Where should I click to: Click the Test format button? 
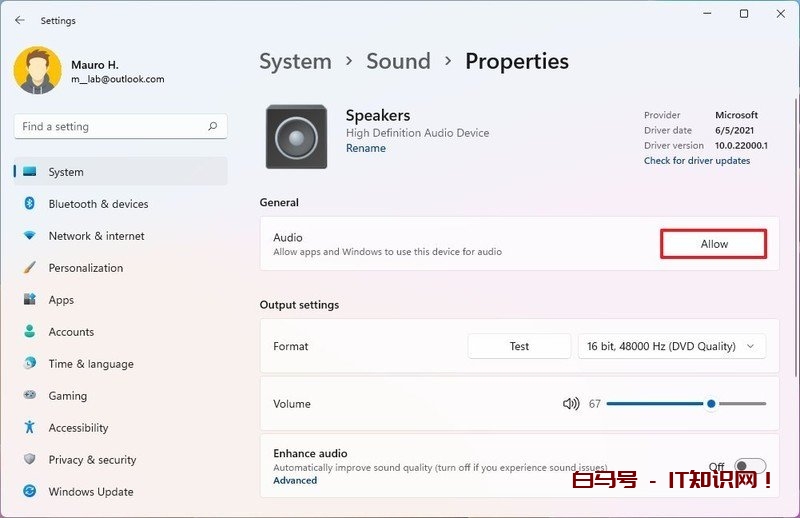click(519, 346)
